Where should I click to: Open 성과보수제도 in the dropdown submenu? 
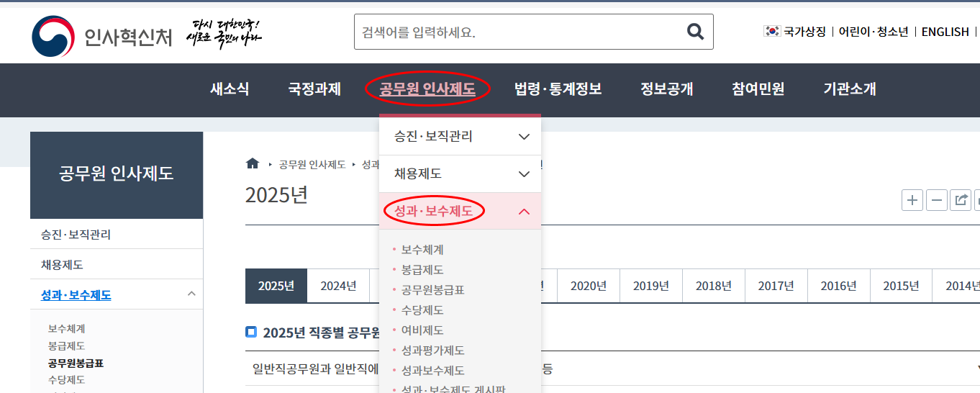click(x=433, y=371)
